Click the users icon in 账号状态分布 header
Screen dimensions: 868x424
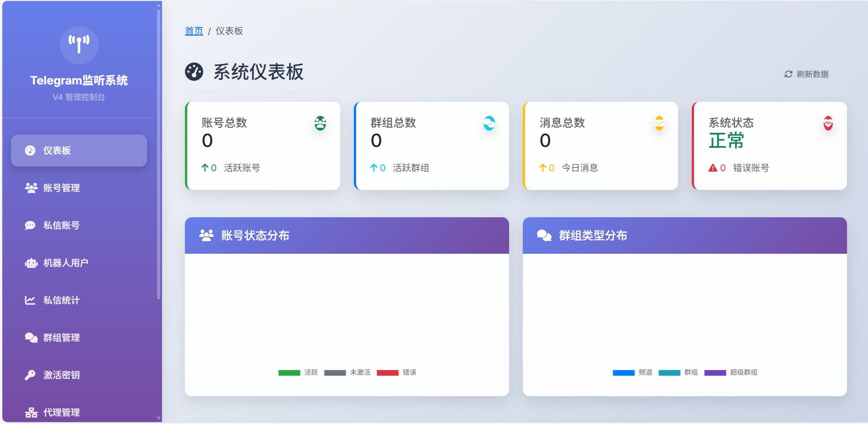(x=206, y=236)
